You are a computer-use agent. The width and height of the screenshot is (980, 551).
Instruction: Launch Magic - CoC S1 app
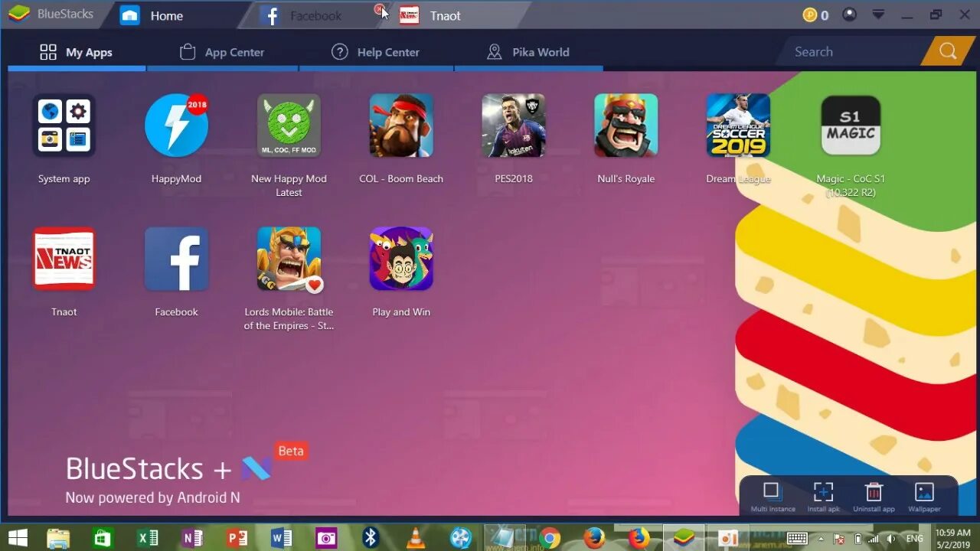(x=851, y=126)
